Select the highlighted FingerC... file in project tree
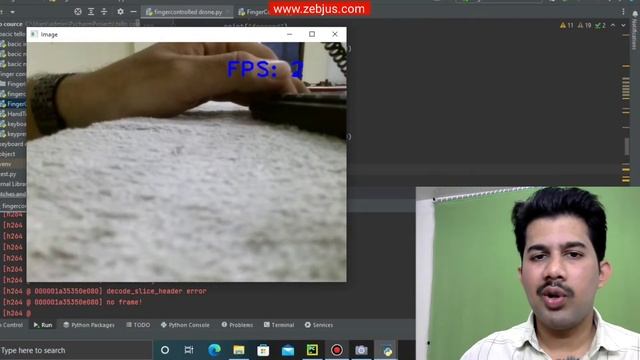 (13, 104)
